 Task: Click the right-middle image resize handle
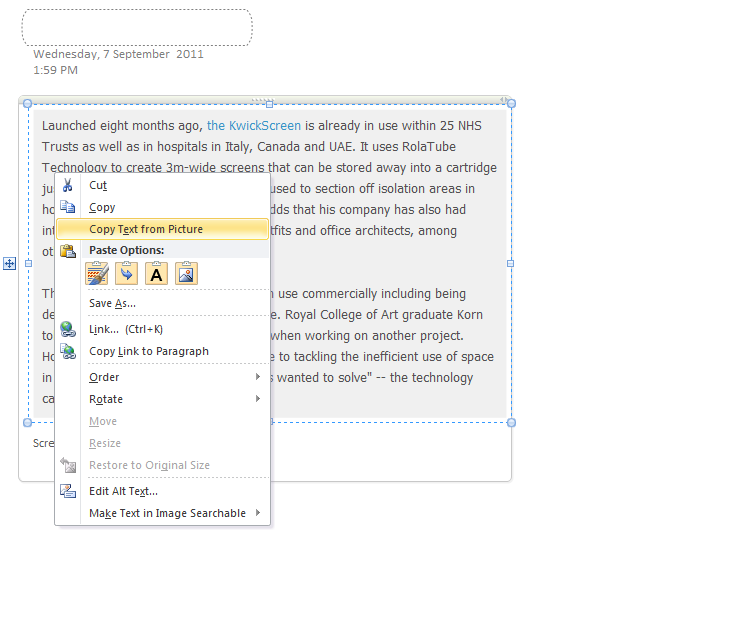[x=510, y=263]
